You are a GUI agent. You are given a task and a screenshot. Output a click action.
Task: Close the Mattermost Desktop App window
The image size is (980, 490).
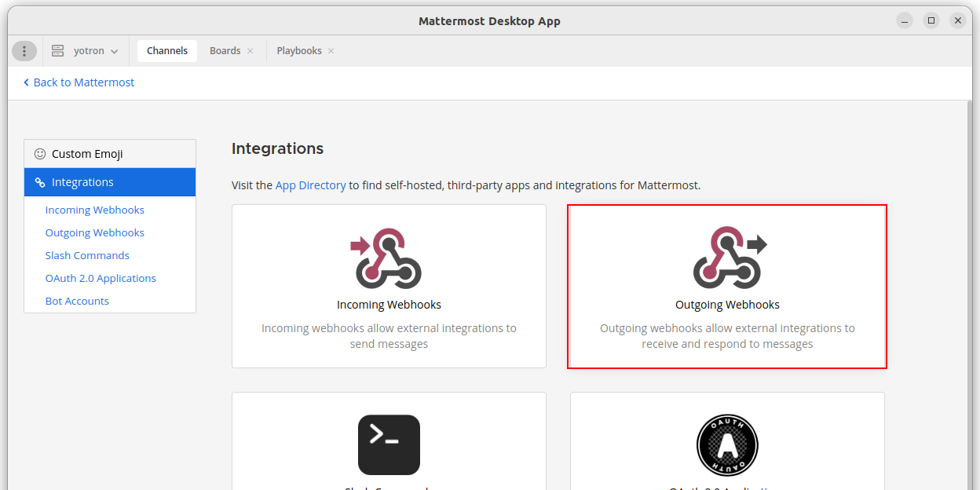pos(958,21)
